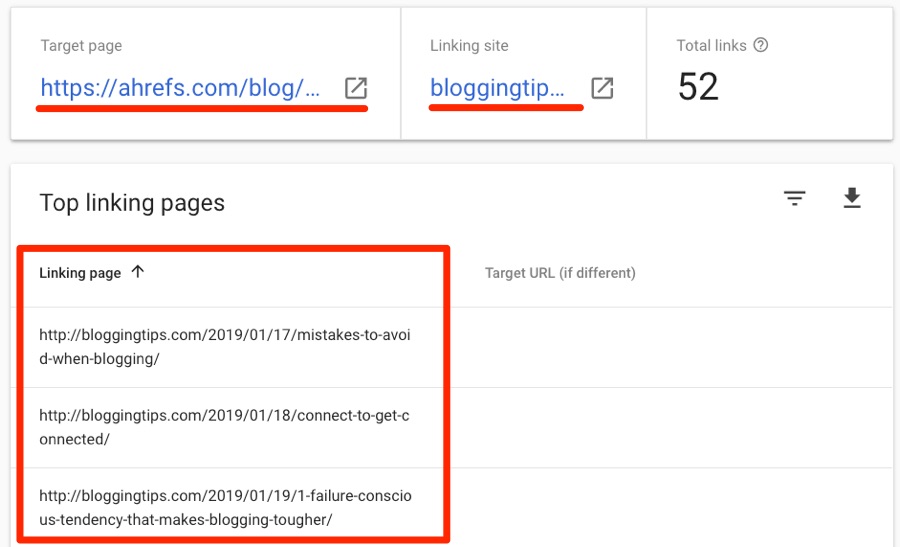This screenshot has height=547, width=900.
Task: Click the bloggingtip... linking site link
Action: (497, 88)
